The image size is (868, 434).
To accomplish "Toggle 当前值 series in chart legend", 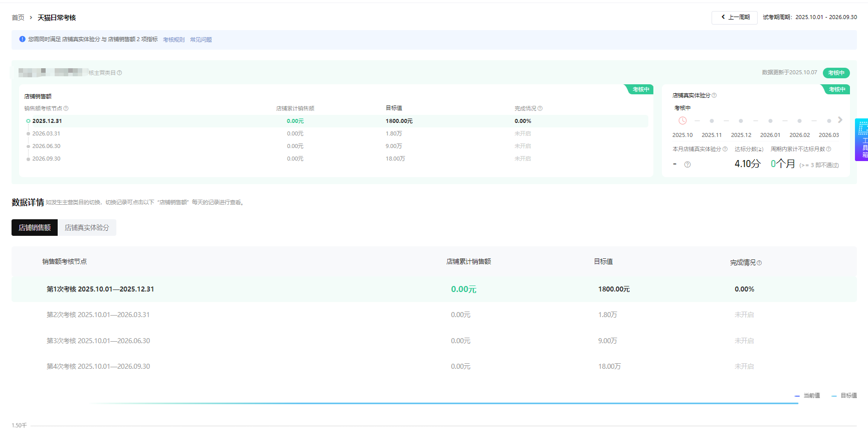I will (x=808, y=396).
